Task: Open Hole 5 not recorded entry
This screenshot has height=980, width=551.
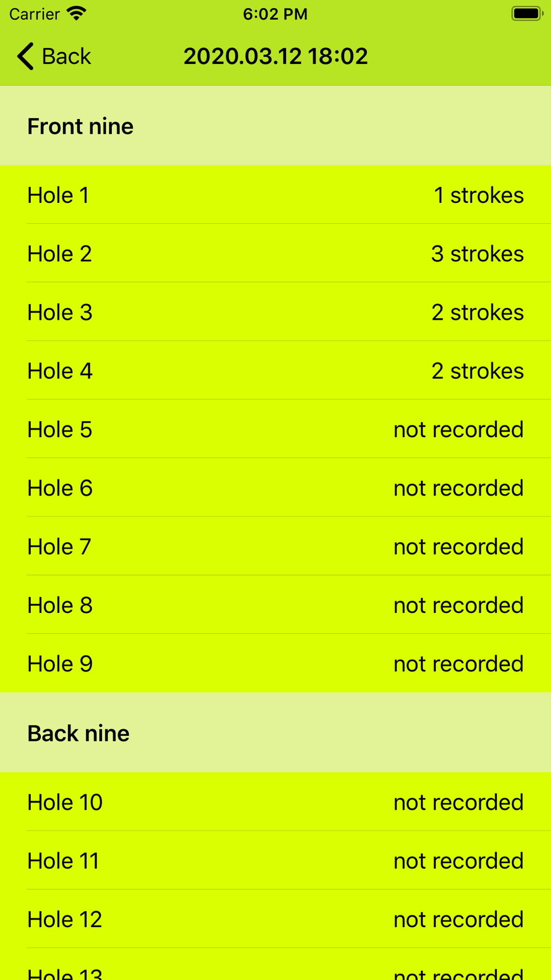Action: coord(275,429)
